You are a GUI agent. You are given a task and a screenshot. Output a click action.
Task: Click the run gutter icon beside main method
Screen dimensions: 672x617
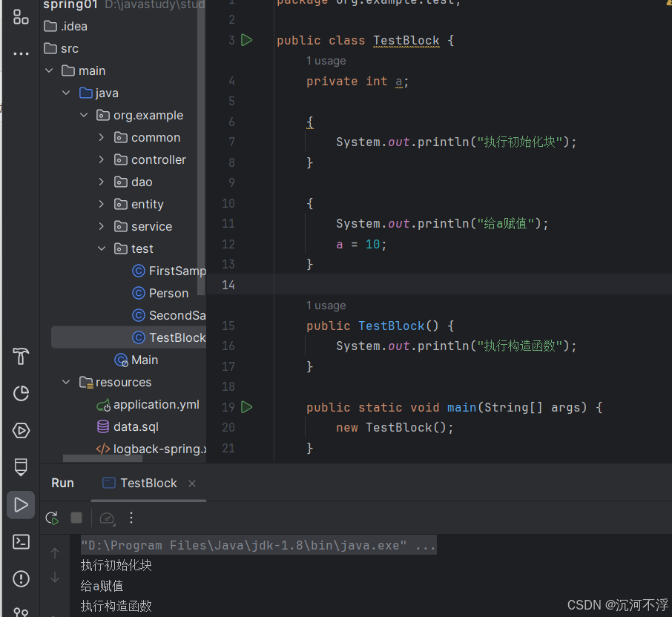click(x=247, y=407)
